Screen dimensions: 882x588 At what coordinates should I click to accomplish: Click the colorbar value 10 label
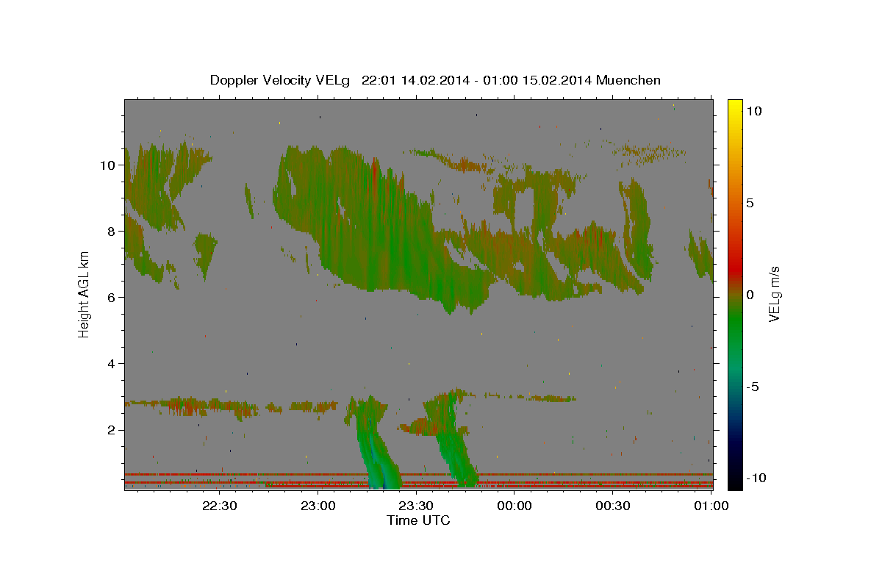pyautogui.click(x=754, y=111)
